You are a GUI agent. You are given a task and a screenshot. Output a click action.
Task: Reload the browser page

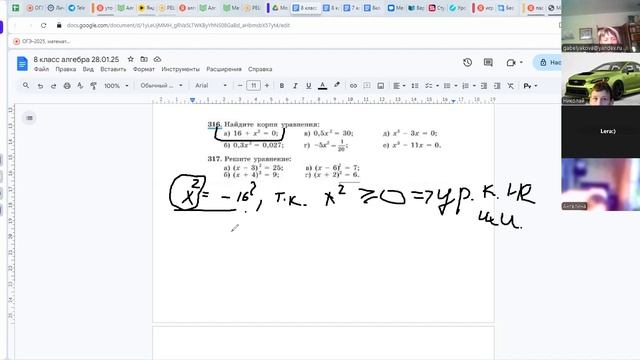pyautogui.click(x=43, y=25)
